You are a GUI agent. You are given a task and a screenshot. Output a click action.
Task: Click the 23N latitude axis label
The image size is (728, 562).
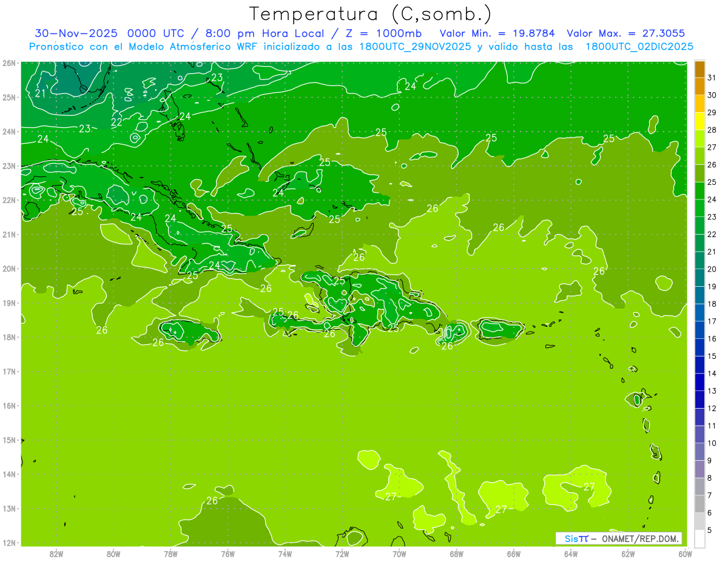point(9,166)
